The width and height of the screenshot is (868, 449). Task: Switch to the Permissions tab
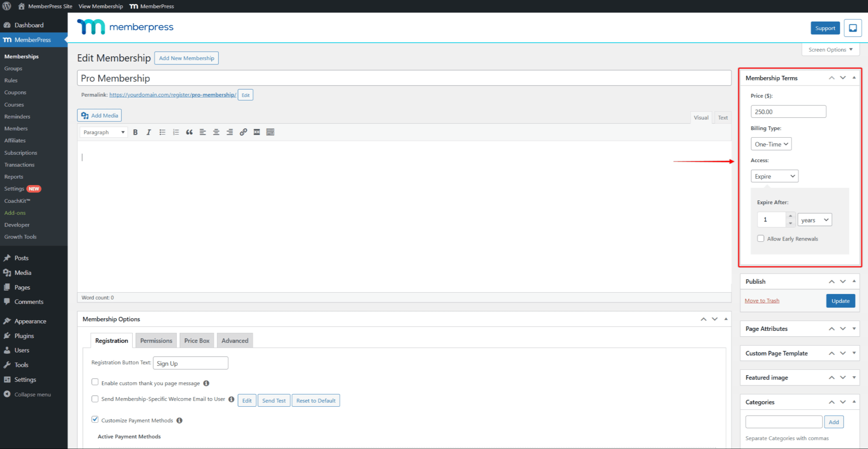[156, 341]
